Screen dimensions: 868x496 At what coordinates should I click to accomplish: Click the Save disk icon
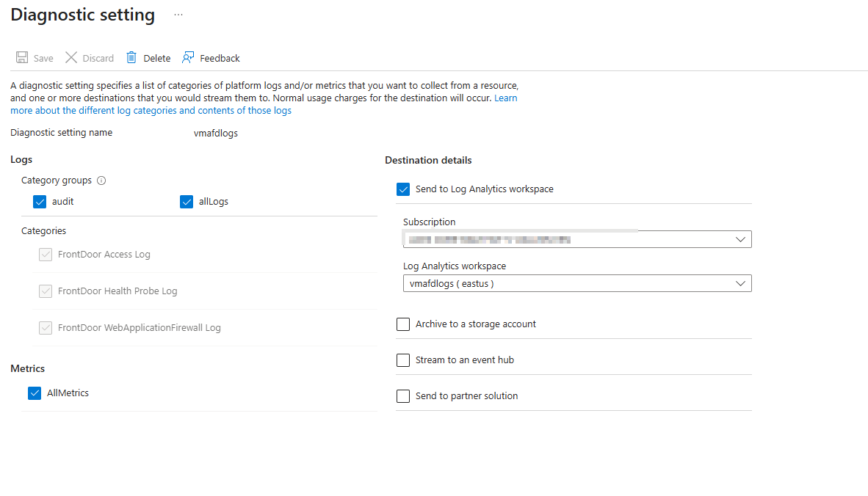coord(22,58)
